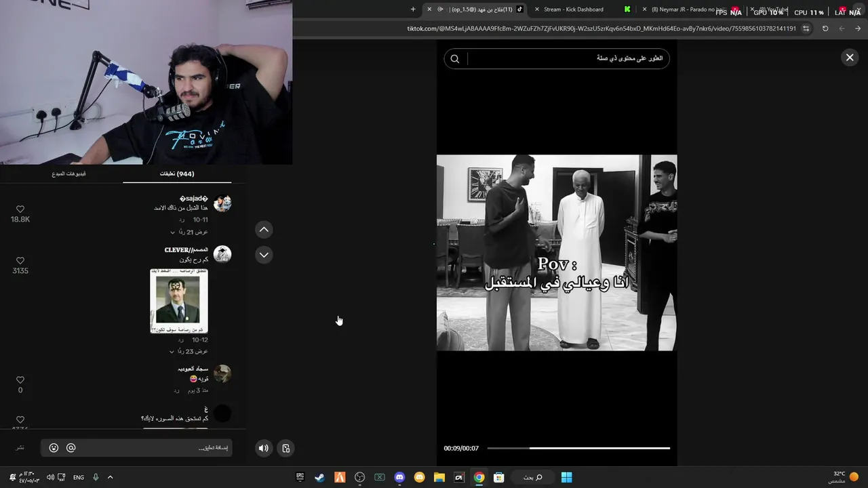868x488 pixels.
Task: Like the CLEVER comment with 3135 likes
Action: tap(20, 261)
